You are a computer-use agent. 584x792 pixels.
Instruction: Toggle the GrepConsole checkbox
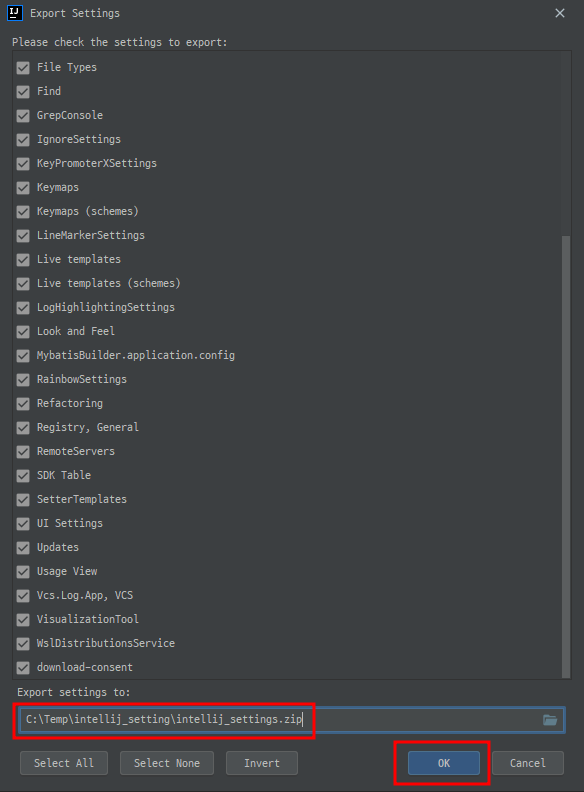pyautogui.click(x=23, y=116)
